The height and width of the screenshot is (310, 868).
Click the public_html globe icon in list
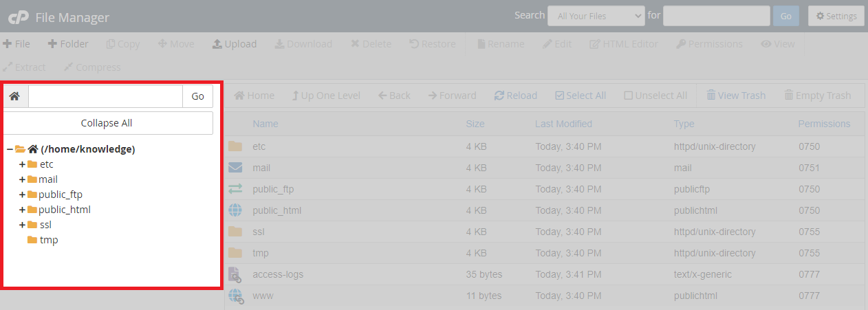(236, 210)
